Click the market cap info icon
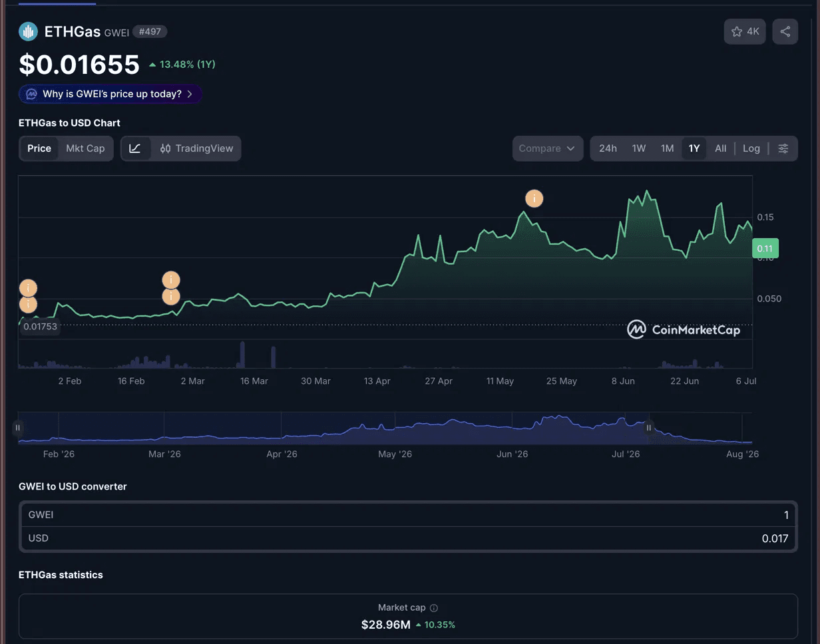 [x=434, y=607]
